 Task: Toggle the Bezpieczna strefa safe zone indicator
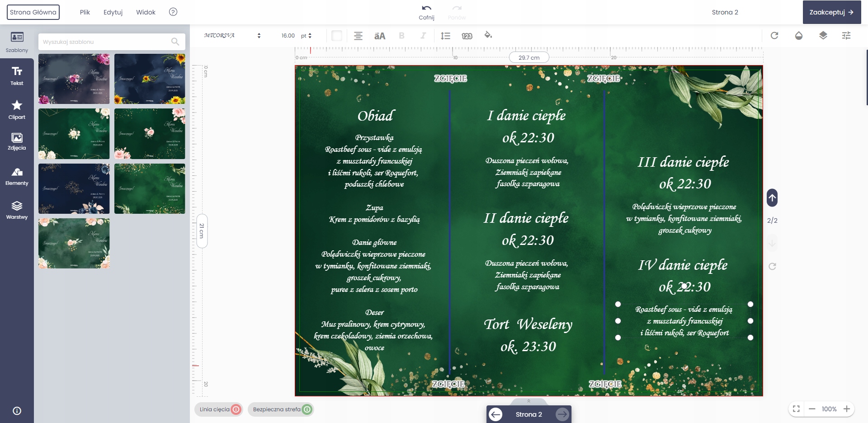point(281,409)
